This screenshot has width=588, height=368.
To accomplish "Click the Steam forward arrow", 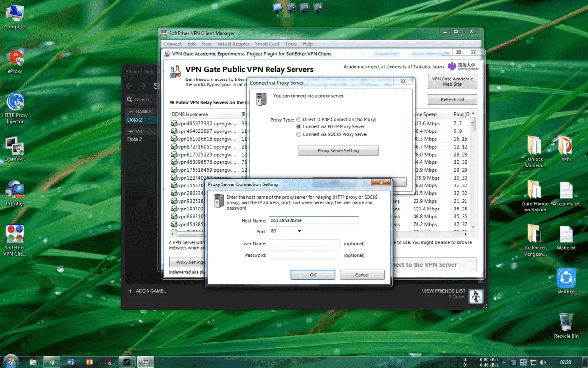I will [x=143, y=86].
